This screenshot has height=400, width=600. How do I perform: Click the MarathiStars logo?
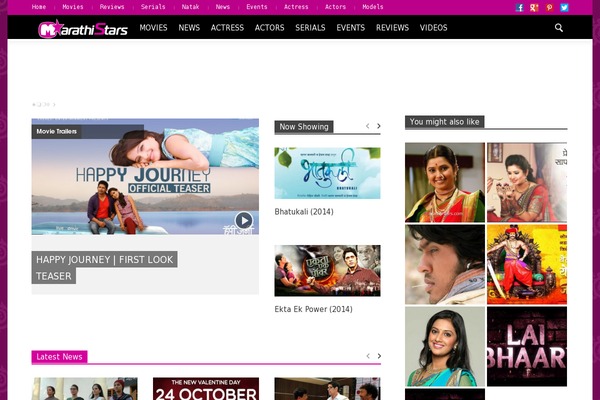83,29
